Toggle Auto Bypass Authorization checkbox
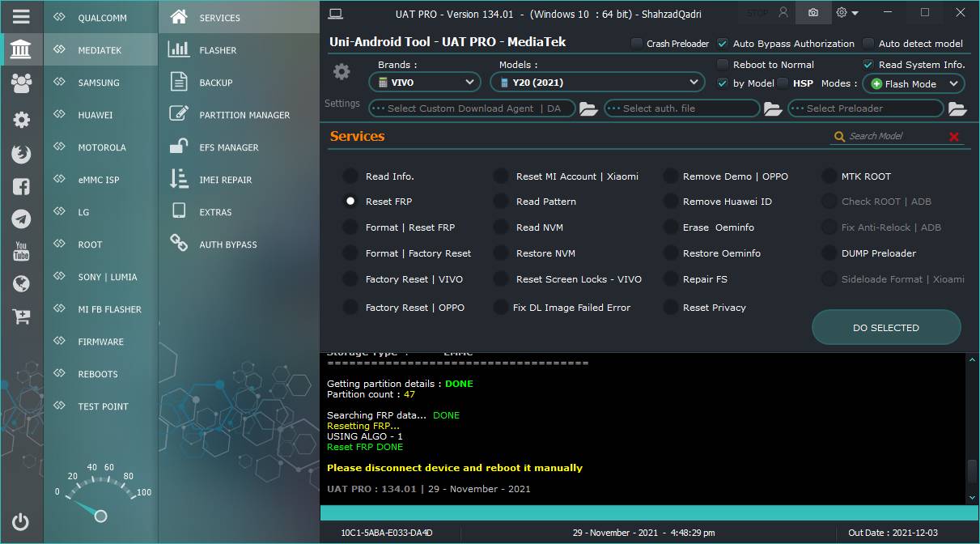 coord(723,44)
